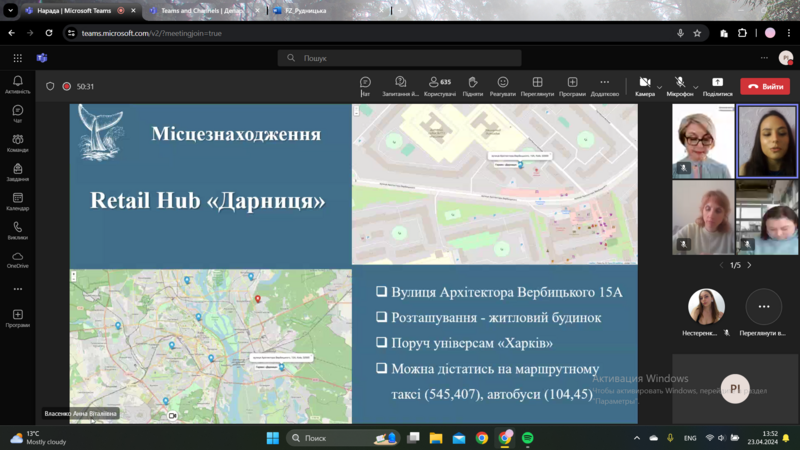Screen dimensions: 800x450
Task: Show hidden system tray icons
Action: (x=637, y=438)
